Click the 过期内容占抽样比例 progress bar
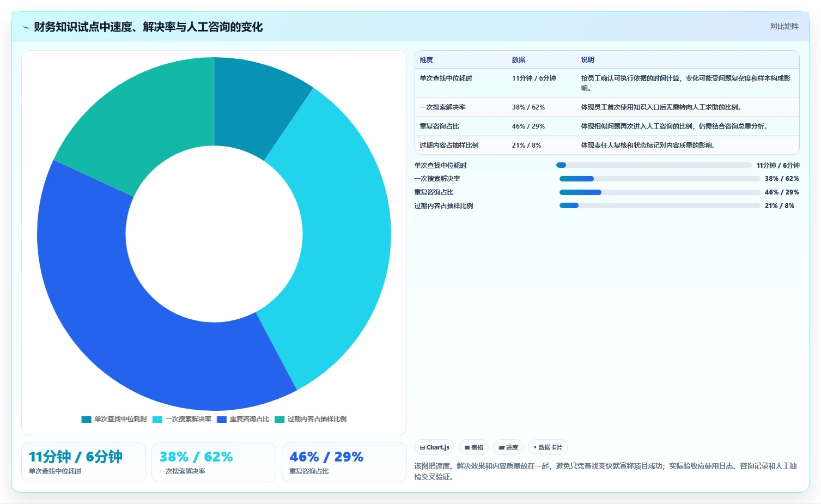 660,205
